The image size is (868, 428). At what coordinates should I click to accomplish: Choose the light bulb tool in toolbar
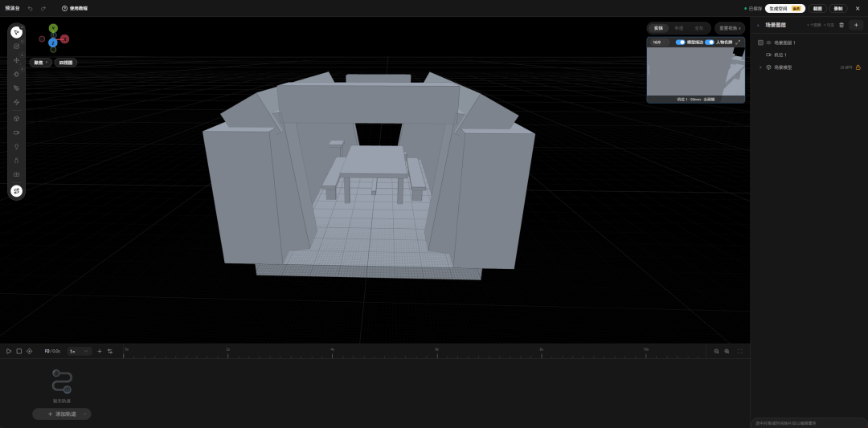17,146
